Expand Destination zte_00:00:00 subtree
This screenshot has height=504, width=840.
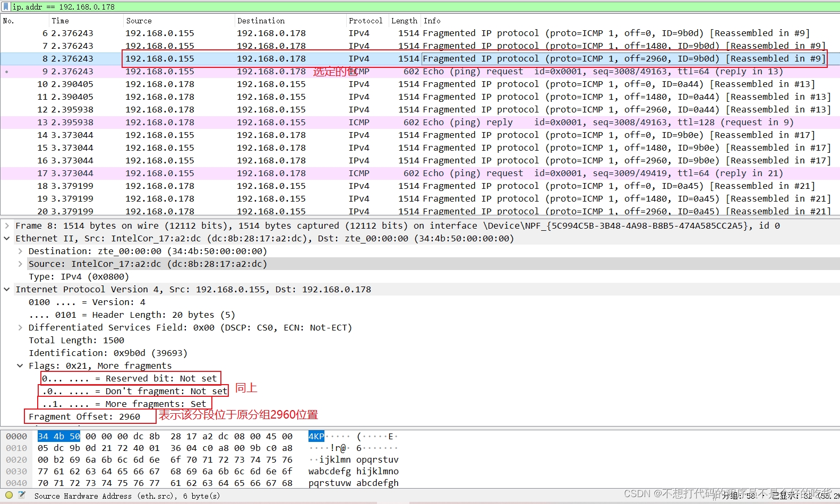click(20, 251)
